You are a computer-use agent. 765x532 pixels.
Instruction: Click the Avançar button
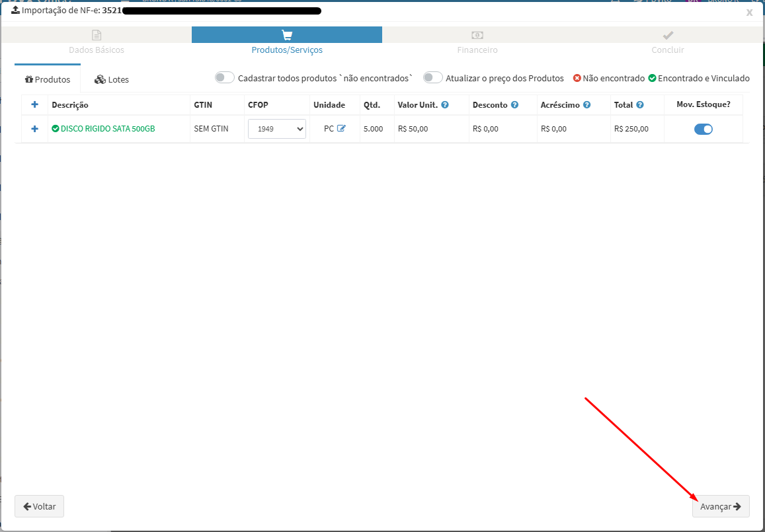[x=721, y=507]
